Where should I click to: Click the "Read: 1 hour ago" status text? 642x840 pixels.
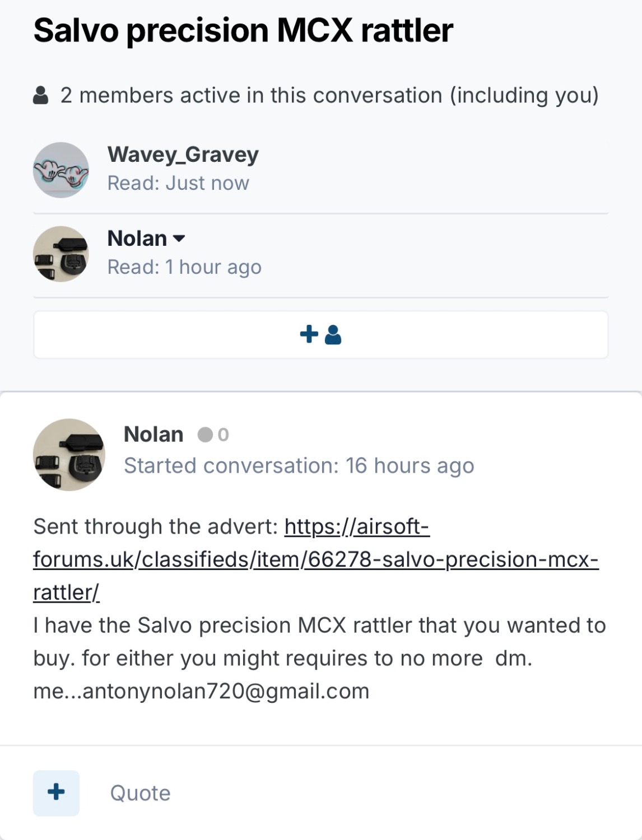[x=184, y=267]
